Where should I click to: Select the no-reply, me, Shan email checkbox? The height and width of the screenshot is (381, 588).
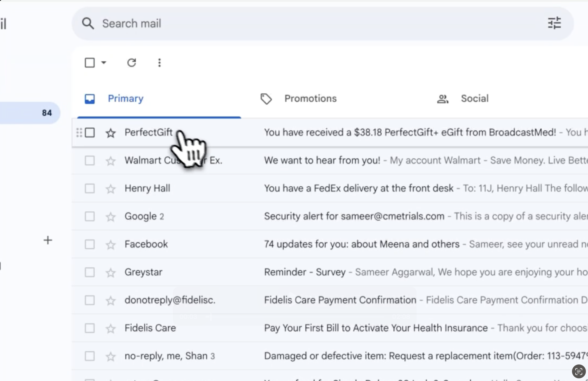pyautogui.click(x=90, y=356)
